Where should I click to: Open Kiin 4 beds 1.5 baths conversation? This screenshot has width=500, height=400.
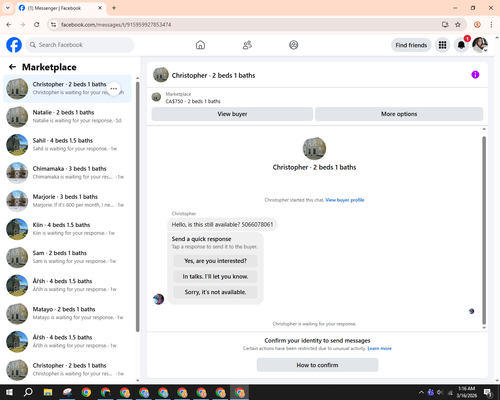[x=67, y=229]
